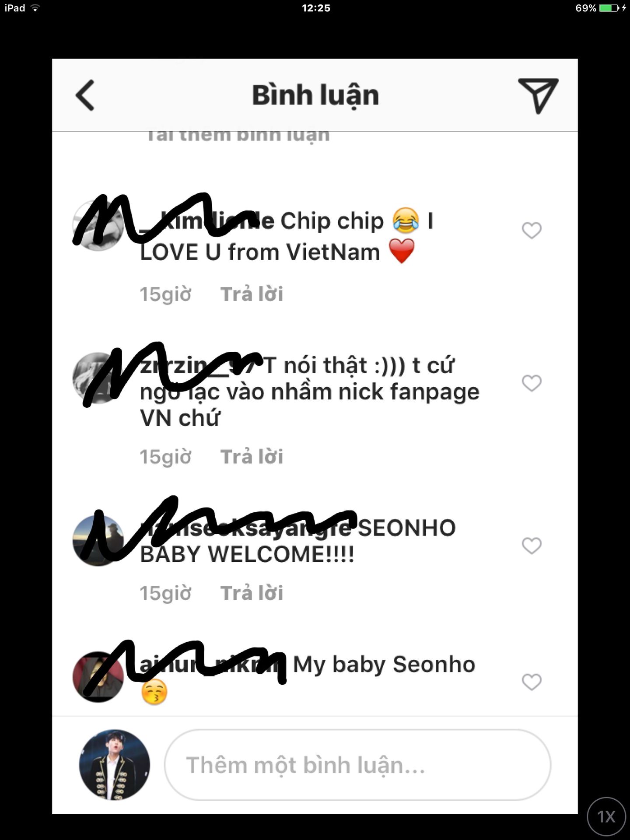
Task: Open the avatar of the 'Chip chip' commenter
Action: pyautogui.click(x=98, y=225)
